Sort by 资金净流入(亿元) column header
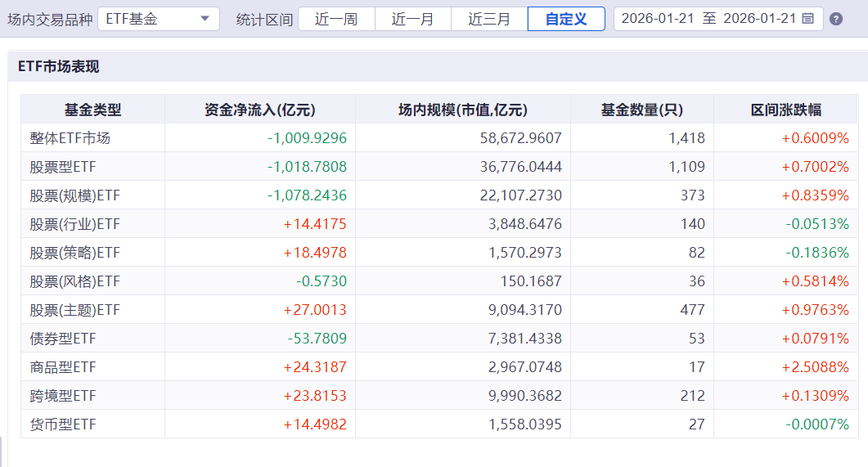Image resolution: width=868 pixels, height=467 pixels. (259, 110)
